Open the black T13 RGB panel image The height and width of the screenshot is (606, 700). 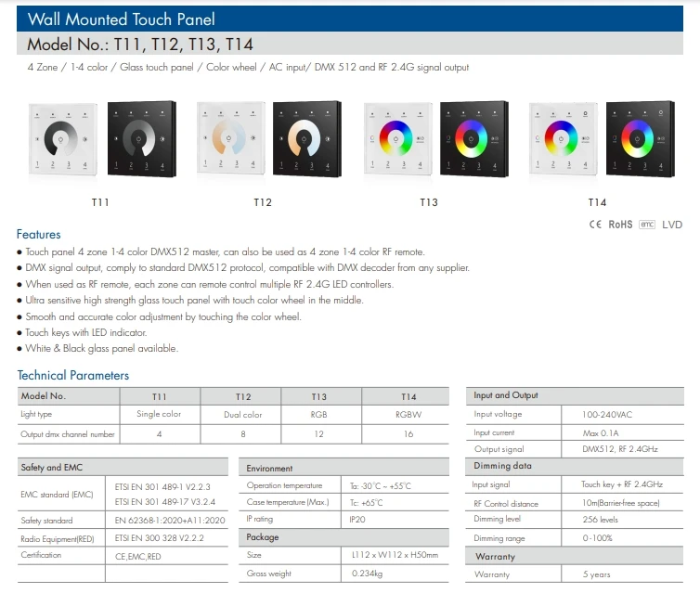(x=474, y=139)
